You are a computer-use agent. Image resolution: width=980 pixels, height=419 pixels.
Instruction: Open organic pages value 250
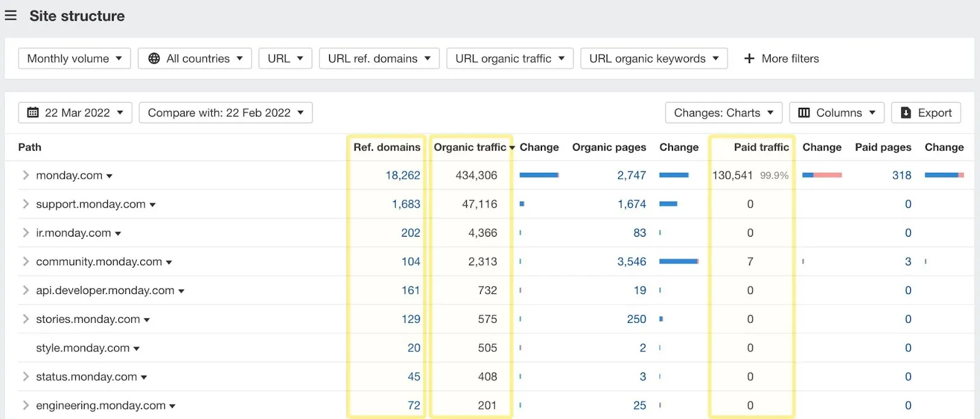point(636,319)
